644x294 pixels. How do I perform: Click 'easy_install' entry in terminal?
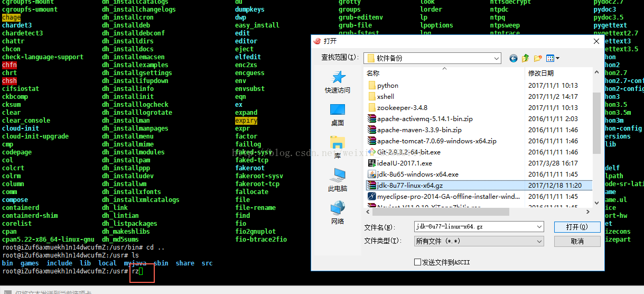coord(257,25)
